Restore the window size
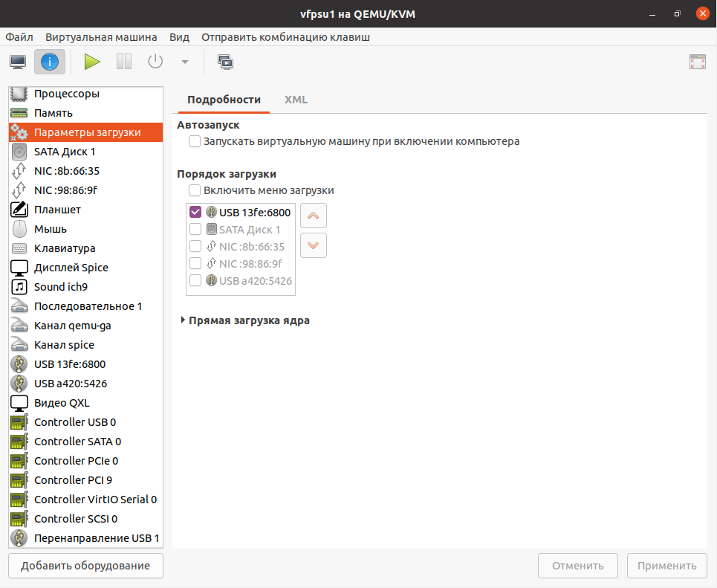 click(677, 13)
